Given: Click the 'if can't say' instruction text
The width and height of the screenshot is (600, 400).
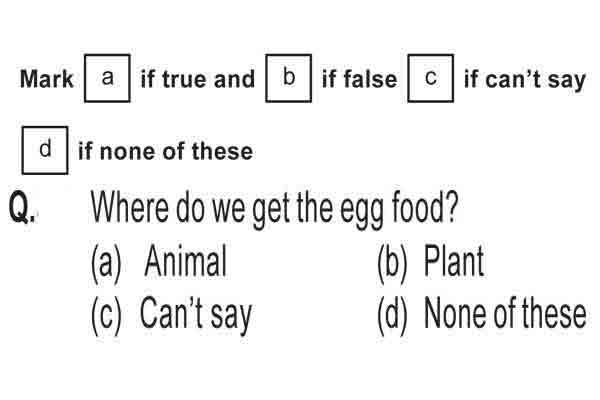Looking at the screenshot, I should tap(525, 80).
